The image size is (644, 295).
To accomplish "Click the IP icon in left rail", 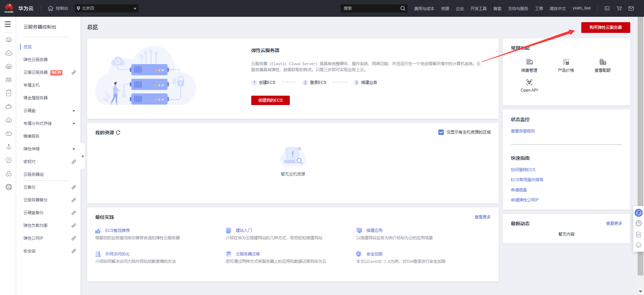I will click(x=9, y=160).
